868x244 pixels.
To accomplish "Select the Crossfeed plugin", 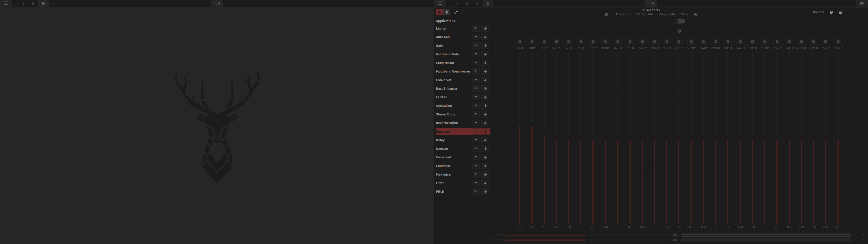I will (443, 157).
